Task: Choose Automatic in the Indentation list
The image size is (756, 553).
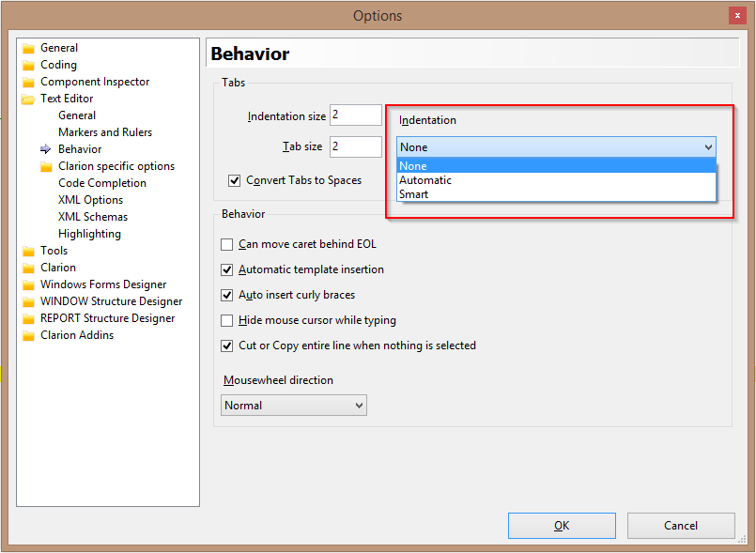Action: pyautogui.click(x=556, y=180)
